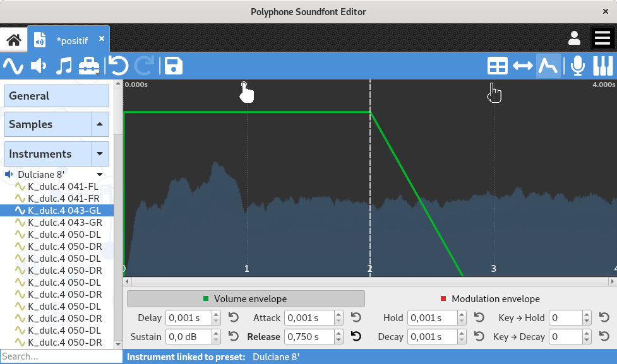Reset the Release value

click(x=356, y=336)
